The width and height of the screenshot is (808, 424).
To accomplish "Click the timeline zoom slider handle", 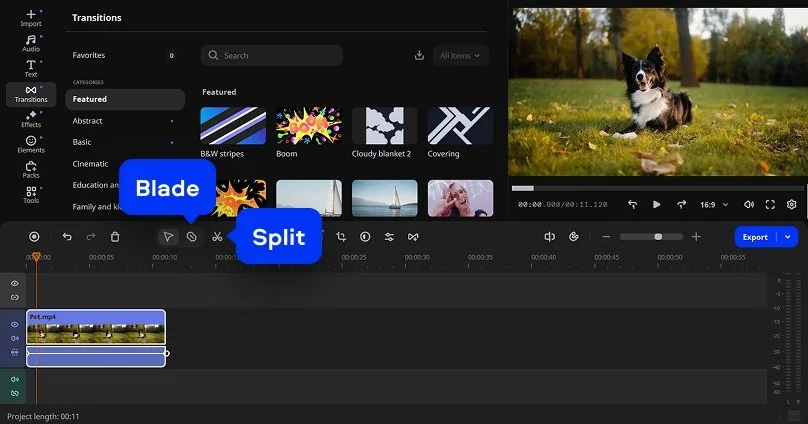I will click(658, 237).
